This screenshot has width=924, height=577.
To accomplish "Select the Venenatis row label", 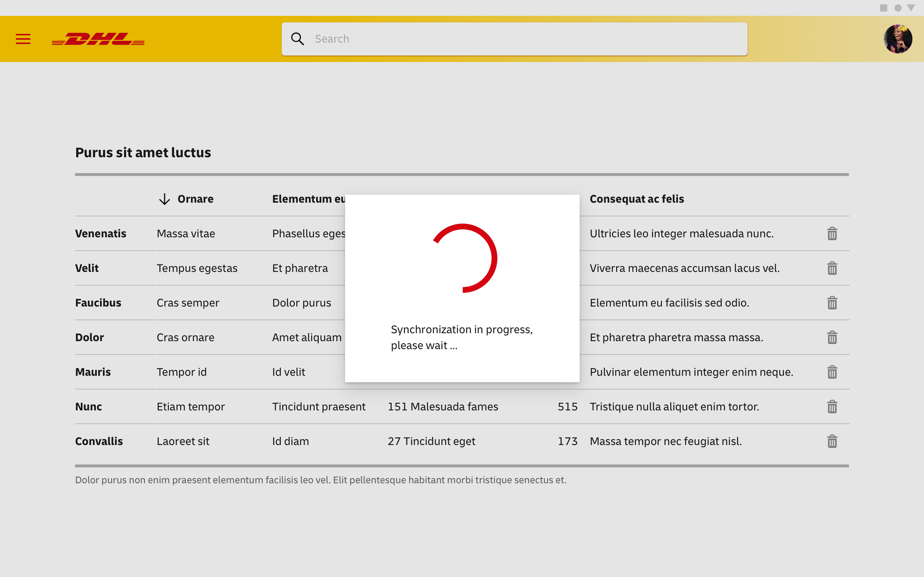I will (x=100, y=234).
